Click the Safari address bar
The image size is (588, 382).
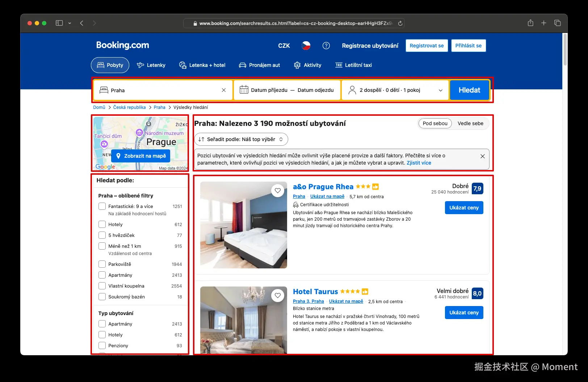tap(294, 23)
